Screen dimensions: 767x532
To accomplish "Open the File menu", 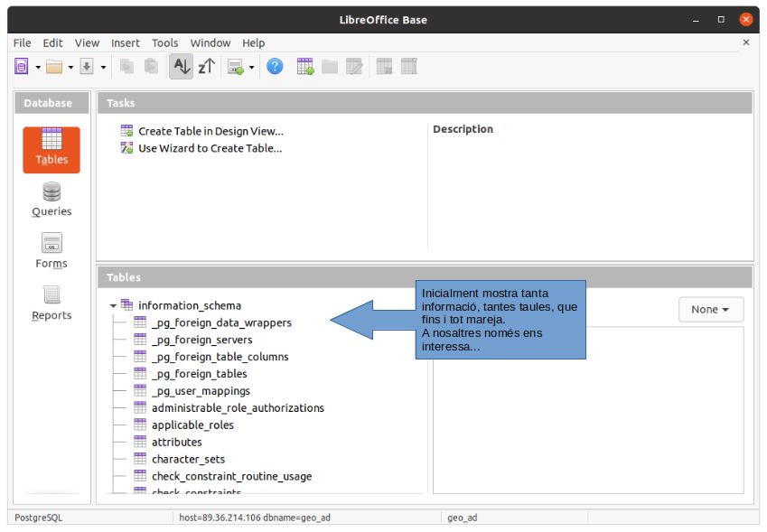I will coord(22,43).
